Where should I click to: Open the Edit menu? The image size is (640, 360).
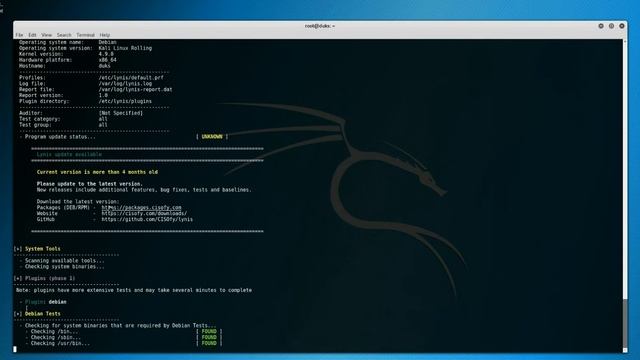tap(32, 35)
